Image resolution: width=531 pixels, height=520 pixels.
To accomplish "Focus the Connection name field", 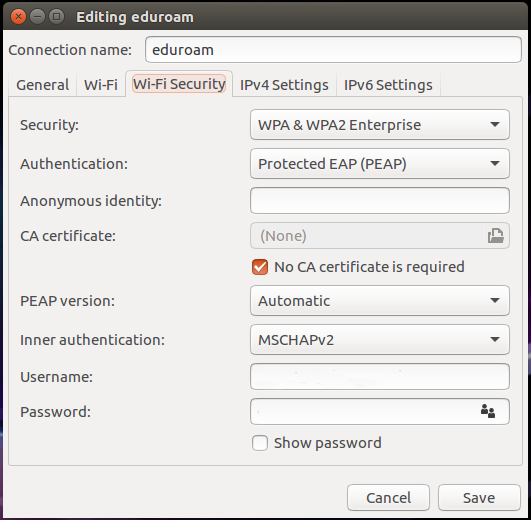I will [x=333, y=50].
